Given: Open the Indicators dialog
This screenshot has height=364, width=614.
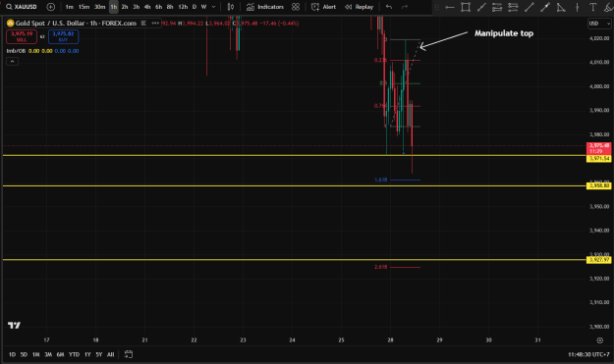Looking at the screenshot, I should click(265, 7).
